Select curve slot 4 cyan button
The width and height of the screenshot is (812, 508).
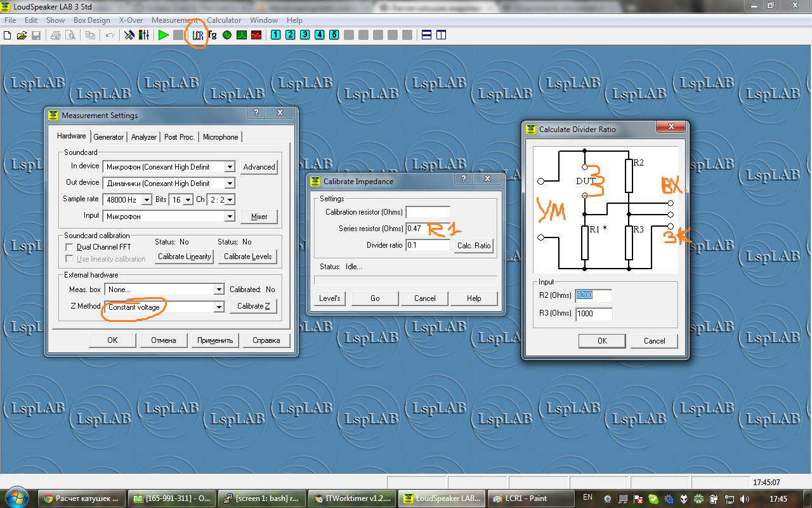pyautogui.click(x=319, y=35)
